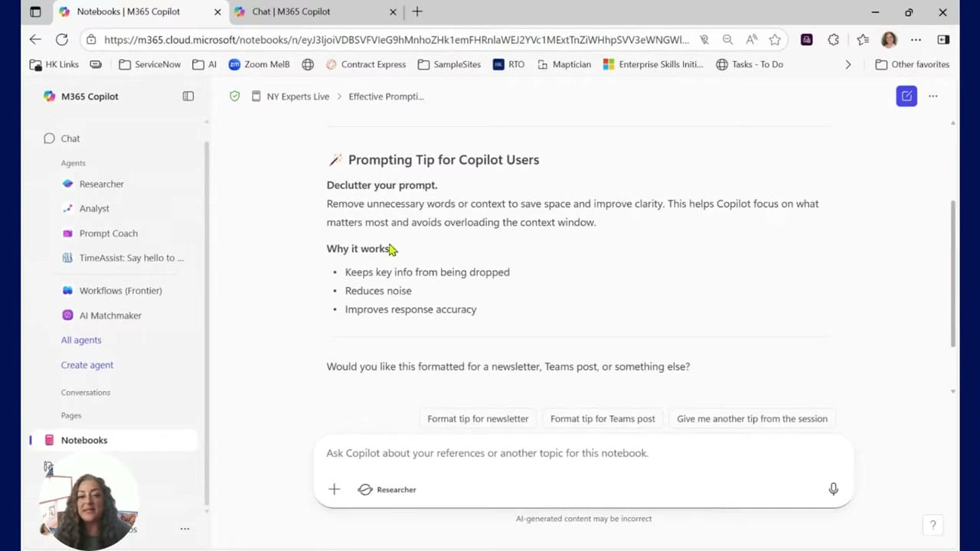Open the notebook's more options ellipsis menu
This screenshot has height=551, width=980.
coord(933,96)
